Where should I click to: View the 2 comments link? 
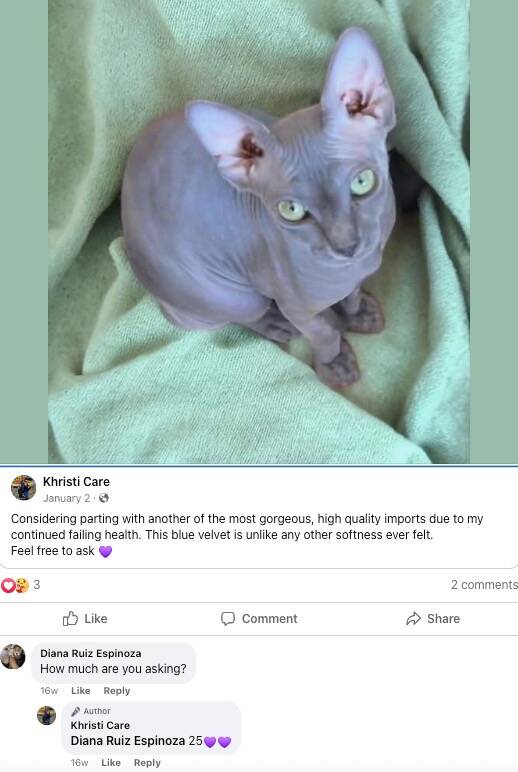pos(485,584)
